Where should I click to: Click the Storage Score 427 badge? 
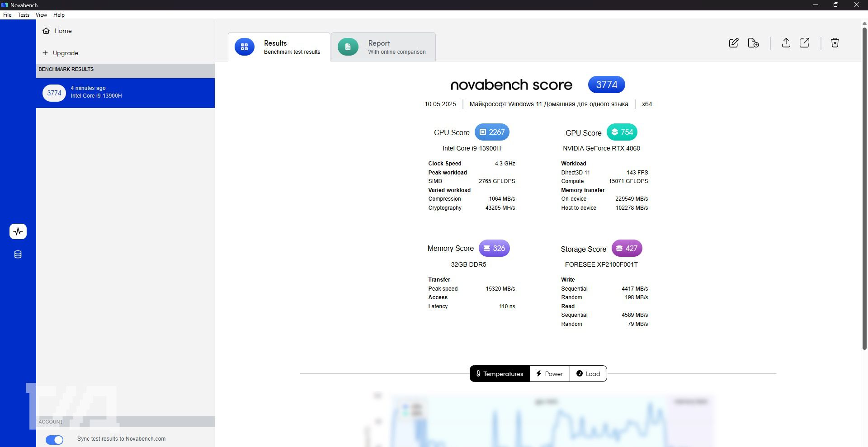tap(627, 248)
